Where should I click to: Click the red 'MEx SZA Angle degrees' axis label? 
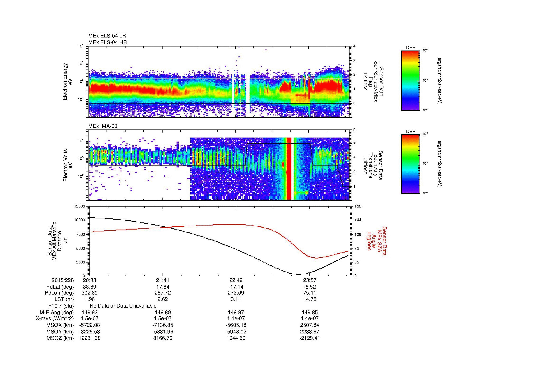click(x=377, y=241)
